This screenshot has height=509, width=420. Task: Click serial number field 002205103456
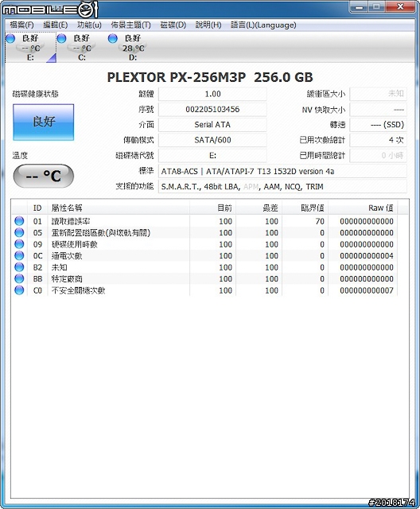[x=212, y=110]
